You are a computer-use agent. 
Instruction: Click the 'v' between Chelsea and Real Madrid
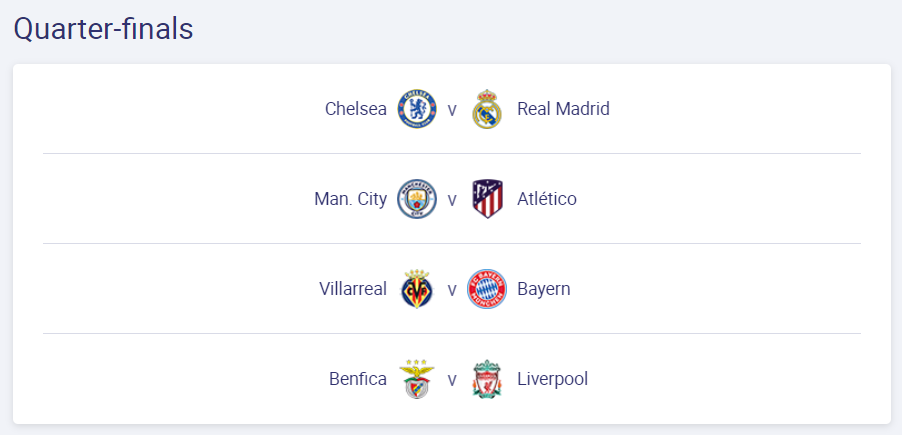click(x=452, y=110)
